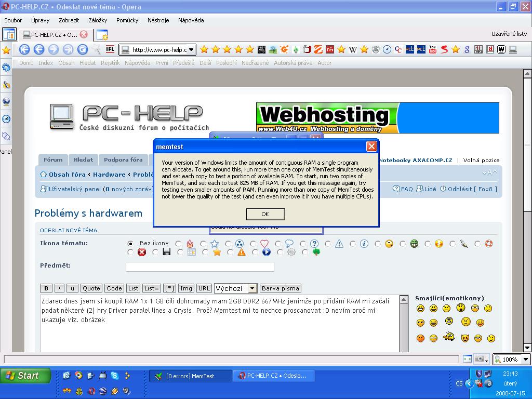The image size is (532, 399).
Task: Select the orange warning triangle topic radio
Action: [230, 252]
